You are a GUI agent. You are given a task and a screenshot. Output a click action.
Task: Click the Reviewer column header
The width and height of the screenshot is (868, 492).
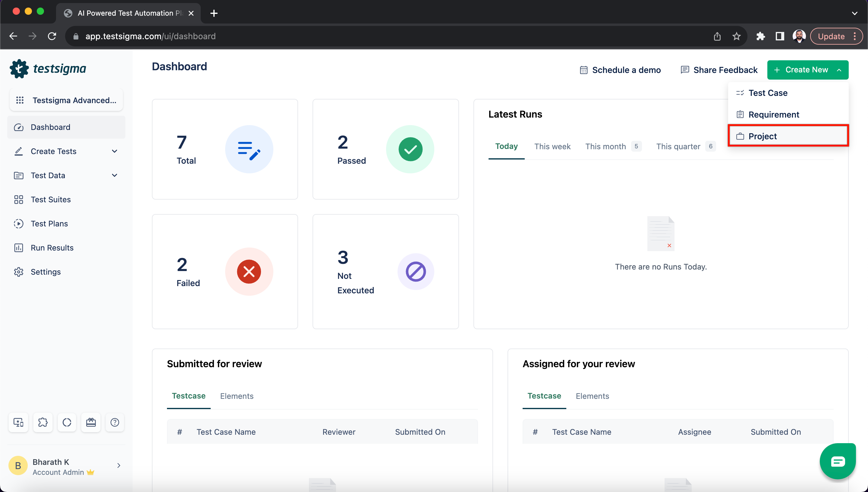tap(339, 432)
